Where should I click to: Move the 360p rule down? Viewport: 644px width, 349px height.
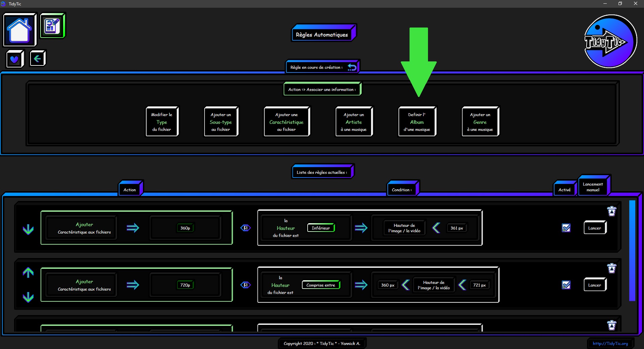pos(28,229)
